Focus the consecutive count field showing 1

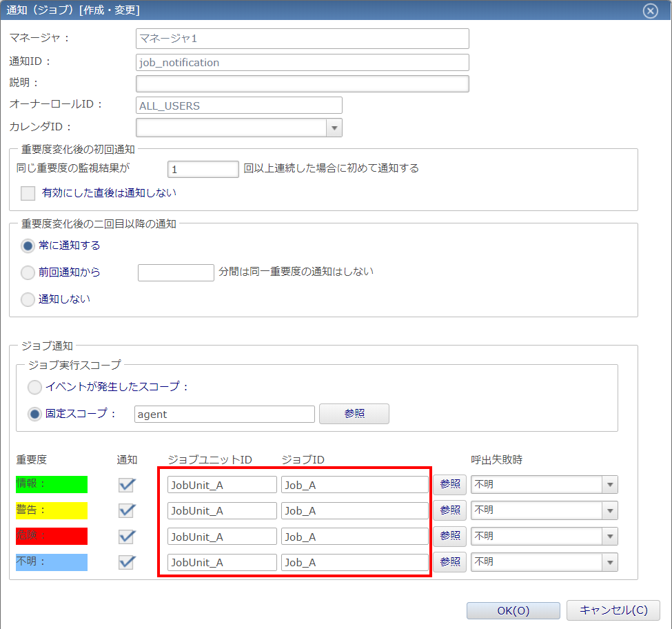point(203,170)
